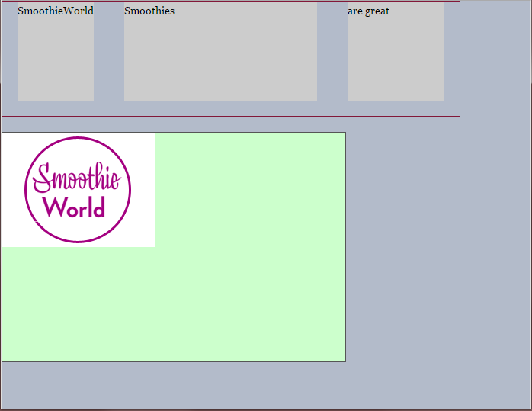Viewport: 532px width, 411px height.
Task: Click gap between Smoothies and are great boxes
Action: coord(332,53)
